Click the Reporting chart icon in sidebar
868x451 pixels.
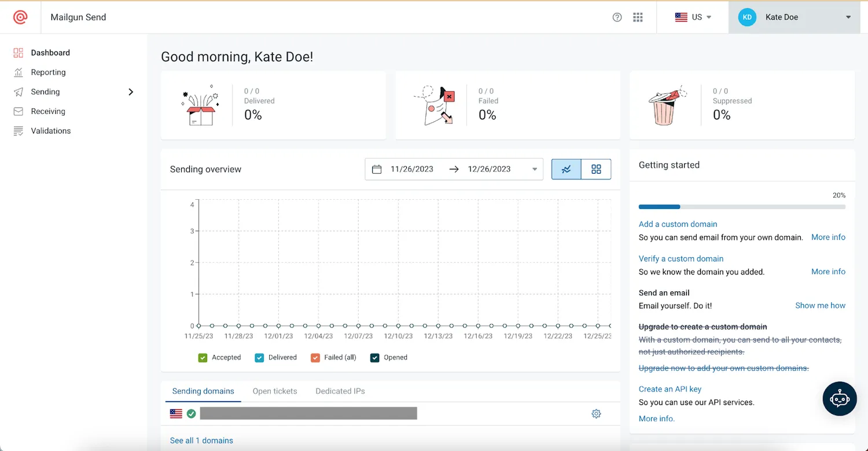click(x=19, y=72)
